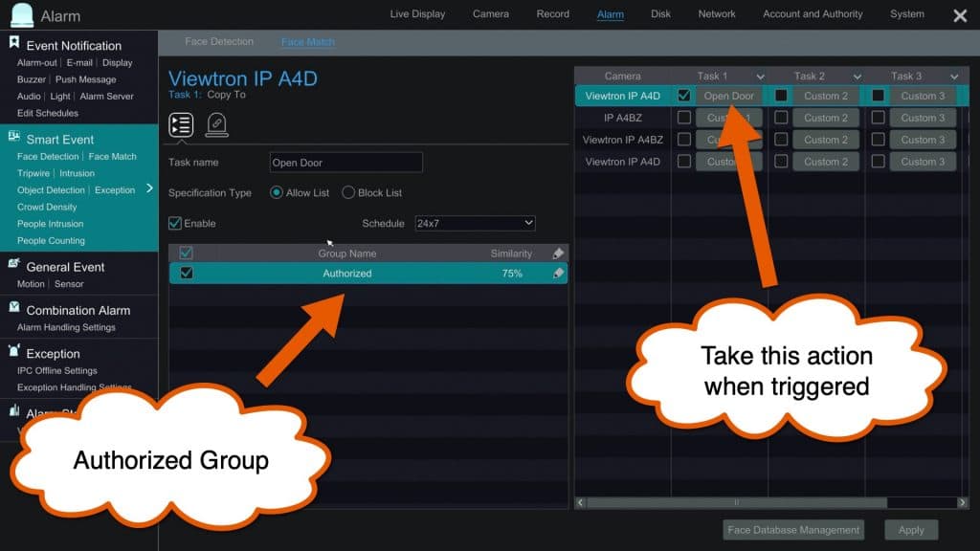Tick Task 1 checkbox for Viewtron IP A4BZ
The image size is (980, 551).
pos(683,140)
